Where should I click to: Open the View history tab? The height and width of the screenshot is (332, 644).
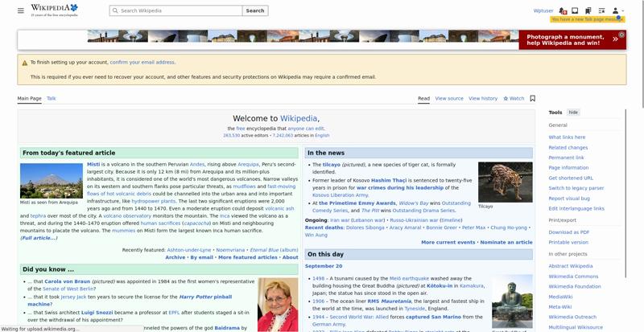click(x=483, y=99)
